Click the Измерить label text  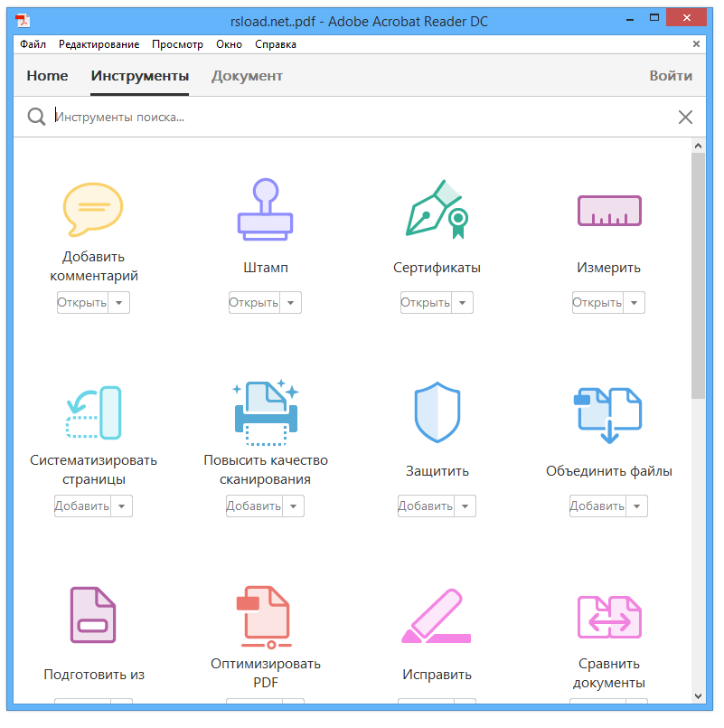pyautogui.click(x=608, y=268)
